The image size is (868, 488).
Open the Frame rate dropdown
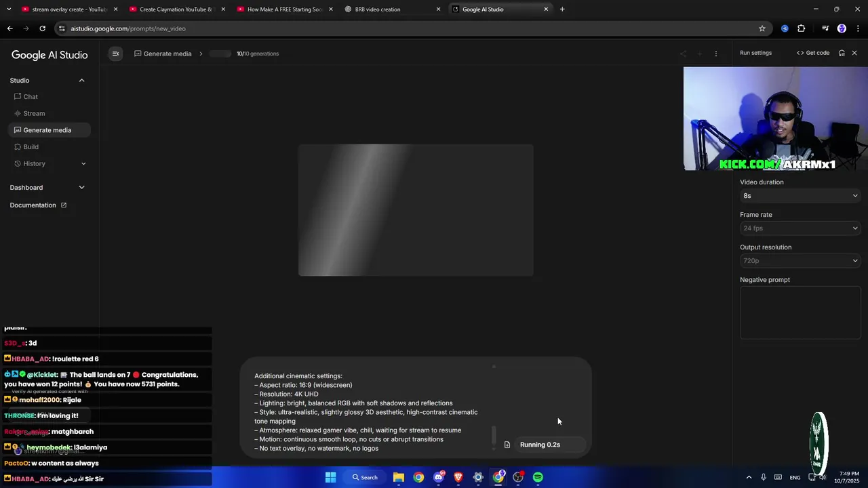[x=800, y=228]
